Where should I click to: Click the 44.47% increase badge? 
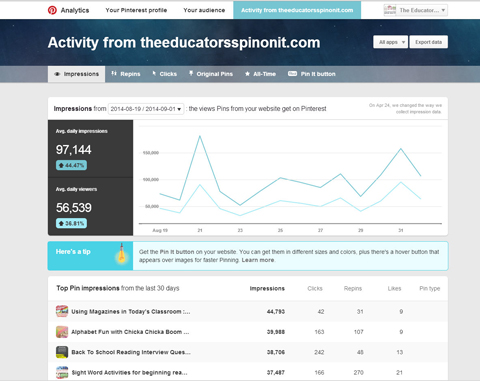[x=71, y=165]
